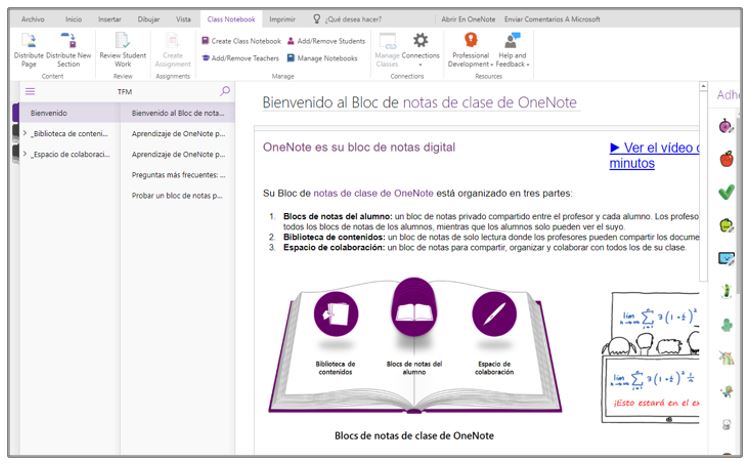Open Professional Development dropdown

click(471, 48)
